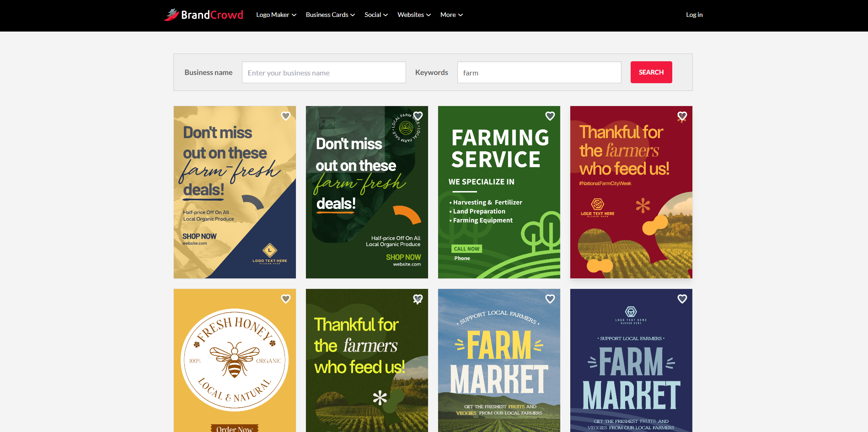
Task: Favorite the Farming Service template
Action: [x=550, y=117]
